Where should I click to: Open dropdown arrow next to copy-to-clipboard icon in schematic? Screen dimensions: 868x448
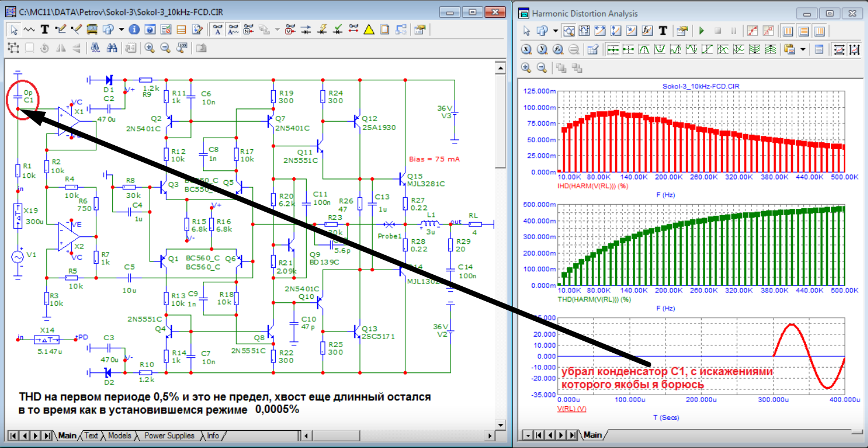coord(122,29)
